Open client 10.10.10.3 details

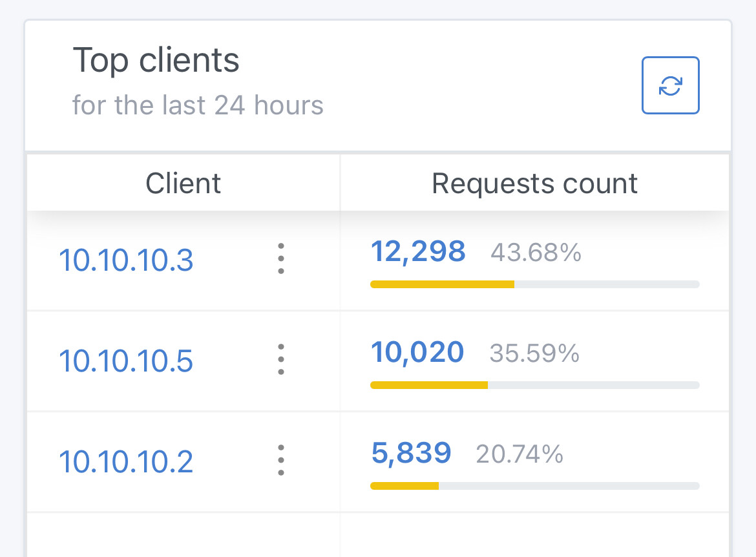tap(126, 260)
